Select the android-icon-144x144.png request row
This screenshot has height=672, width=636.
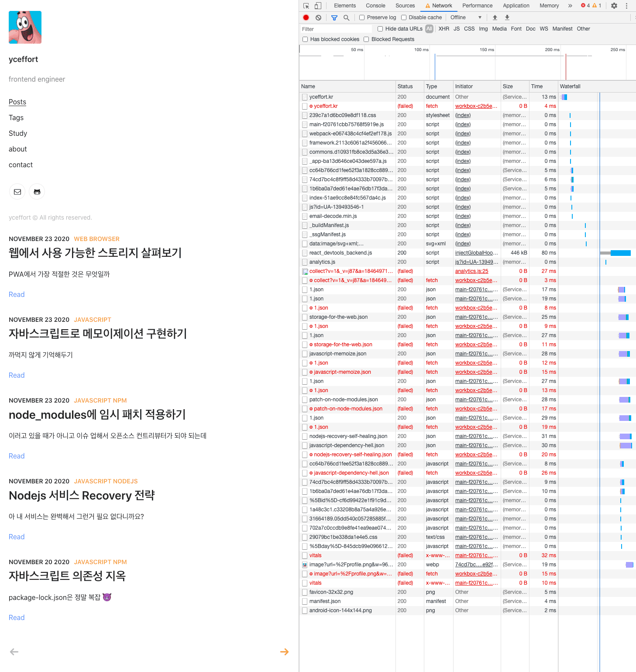click(x=467, y=610)
